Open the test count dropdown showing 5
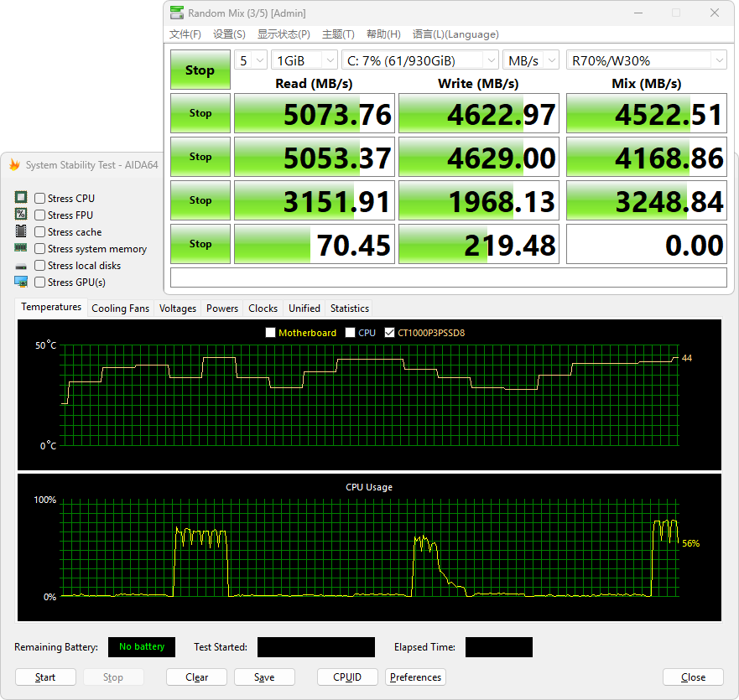The image size is (739, 700). point(251,60)
